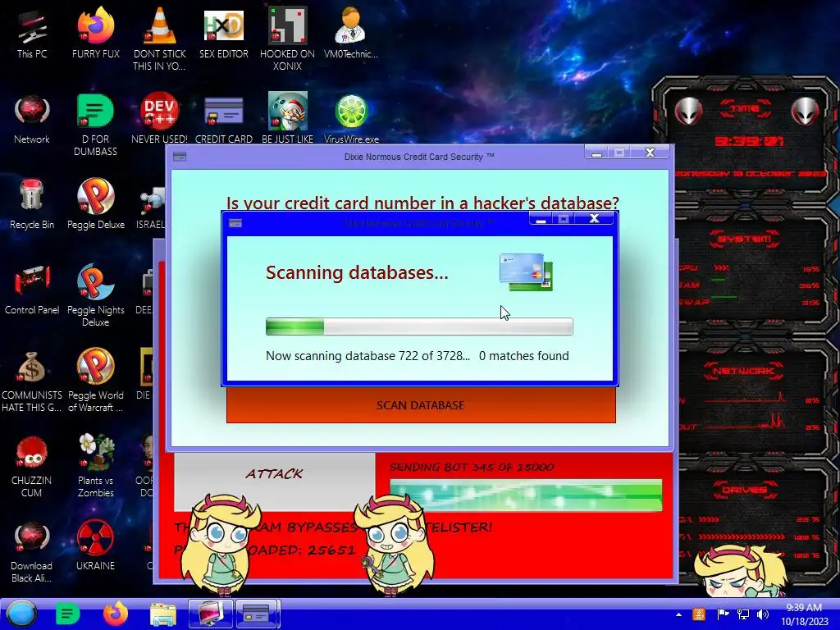Click the "SENDING BOT 545 OF 15000" text
The height and width of the screenshot is (630, 840).
[472, 467]
